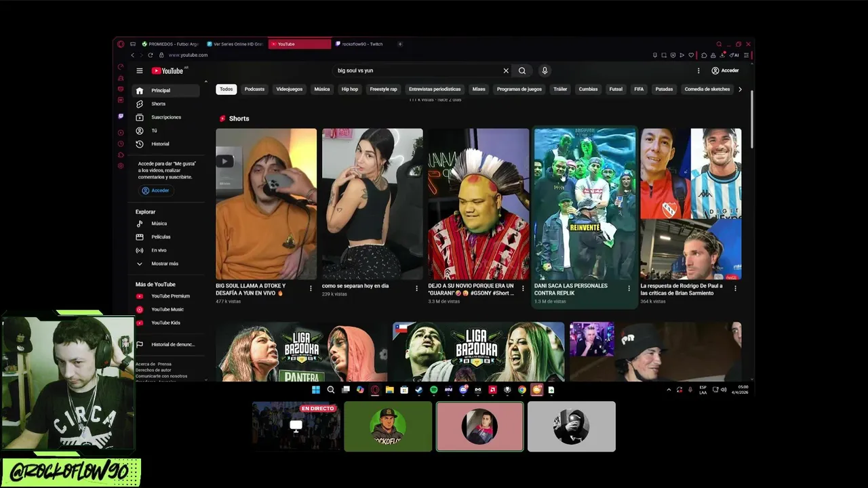Select the FIFA filter chip
The height and width of the screenshot is (488, 868).
639,89
